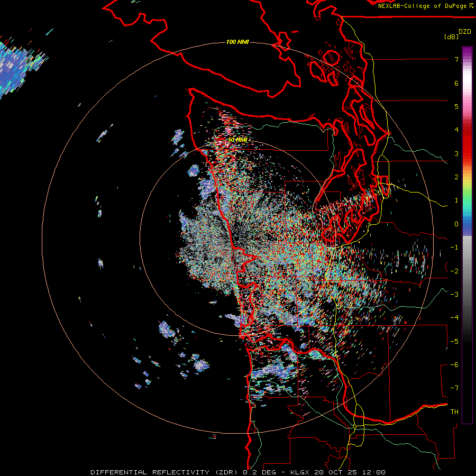
Task: Click the TH threshold label
Action: coord(454,411)
